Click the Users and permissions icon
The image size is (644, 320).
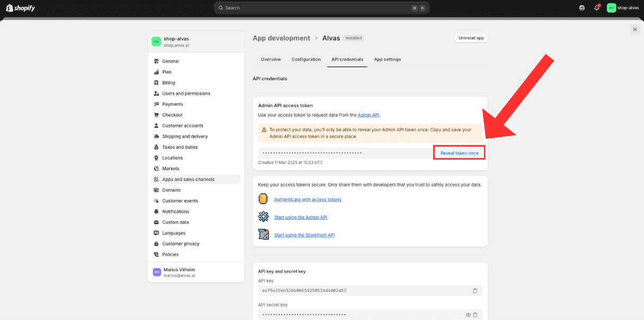pos(156,94)
